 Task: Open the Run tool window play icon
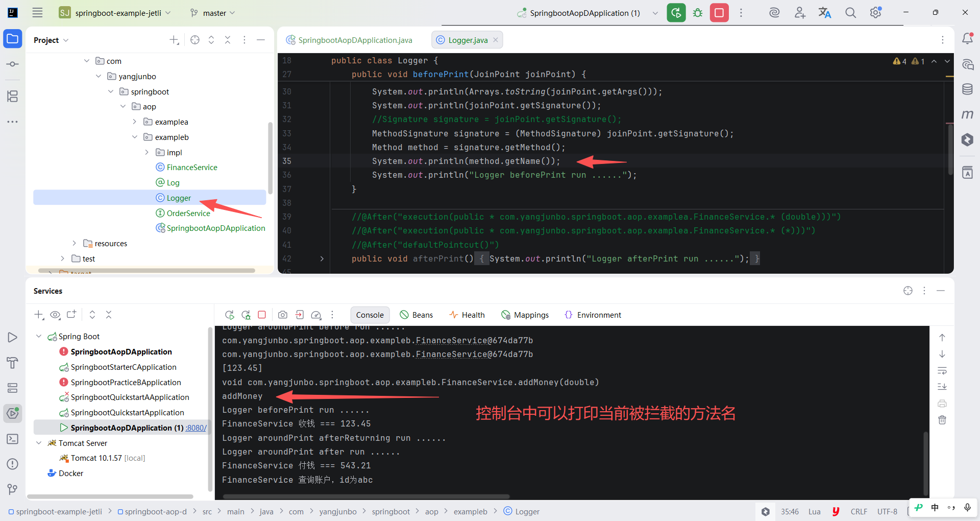[x=13, y=337]
